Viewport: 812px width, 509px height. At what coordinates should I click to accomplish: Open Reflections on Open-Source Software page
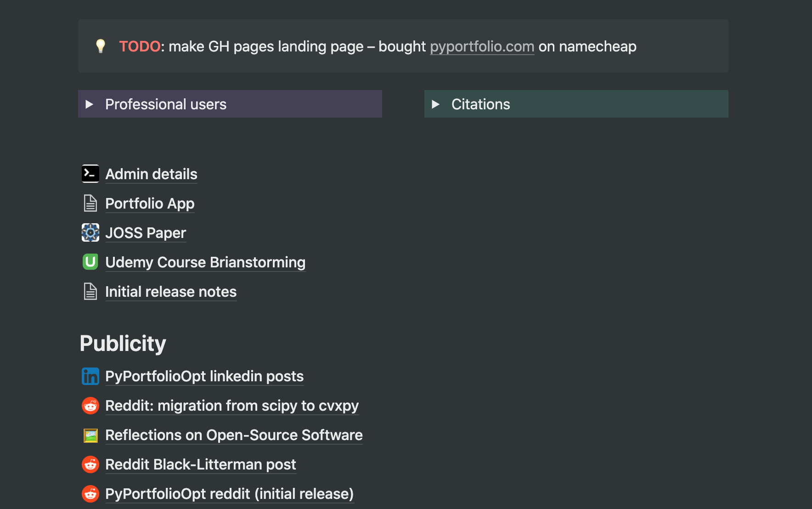coord(234,435)
